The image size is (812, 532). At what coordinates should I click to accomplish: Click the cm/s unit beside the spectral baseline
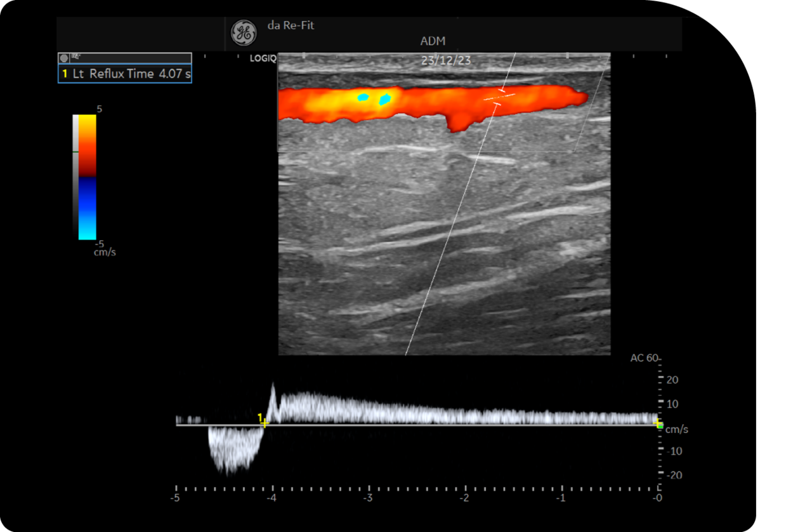point(676,430)
